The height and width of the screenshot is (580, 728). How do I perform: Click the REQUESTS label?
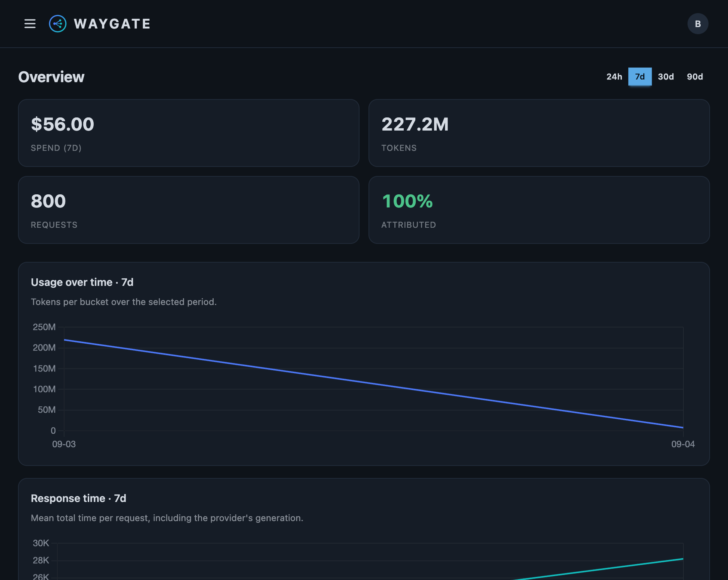tap(54, 225)
